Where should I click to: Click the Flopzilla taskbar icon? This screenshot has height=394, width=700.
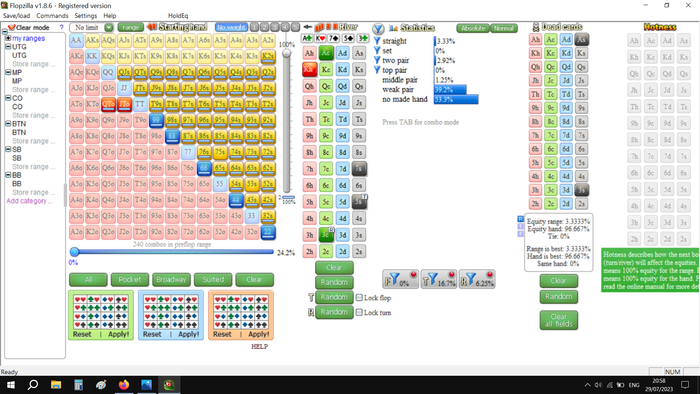[169, 385]
